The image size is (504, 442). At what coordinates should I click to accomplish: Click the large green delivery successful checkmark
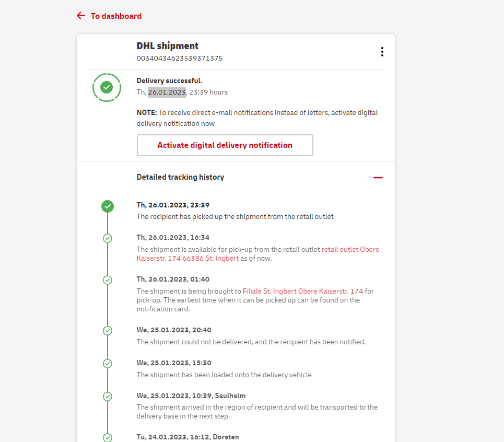pos(107,87)
